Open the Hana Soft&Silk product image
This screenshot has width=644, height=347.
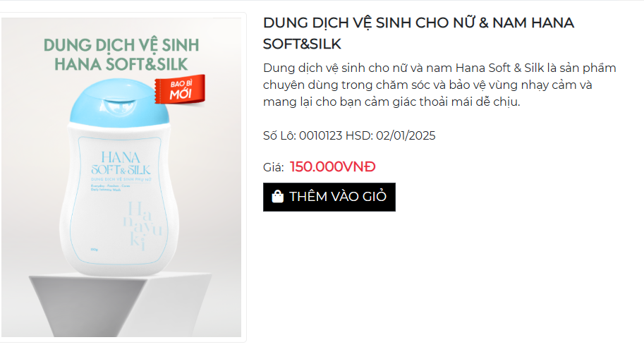click(x=121, y=178)
